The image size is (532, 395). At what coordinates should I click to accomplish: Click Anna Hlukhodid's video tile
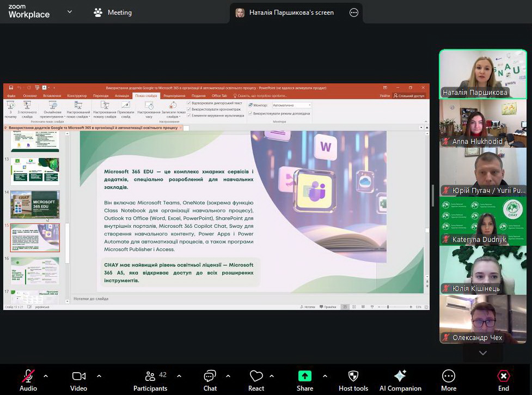pyautogui.click(x=482, y=123)
